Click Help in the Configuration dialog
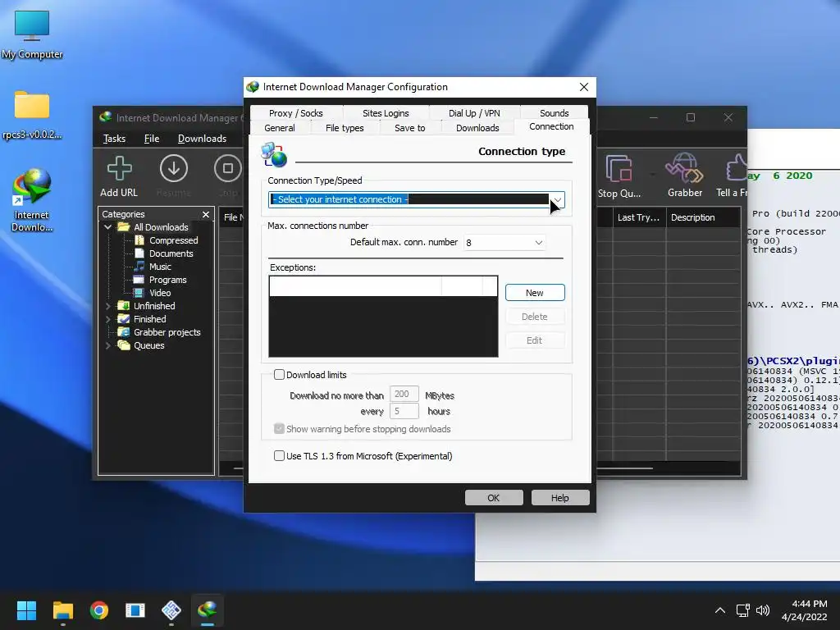Image resolution: width=840 pixels, height=630 pixels. pyautogui.click(x=559, y=498)
